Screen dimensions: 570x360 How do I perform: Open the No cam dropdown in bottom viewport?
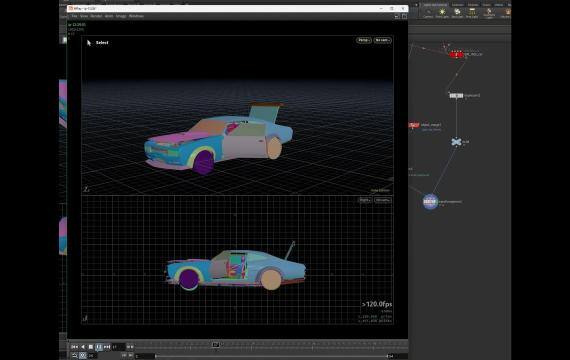(x=382, y=200)
